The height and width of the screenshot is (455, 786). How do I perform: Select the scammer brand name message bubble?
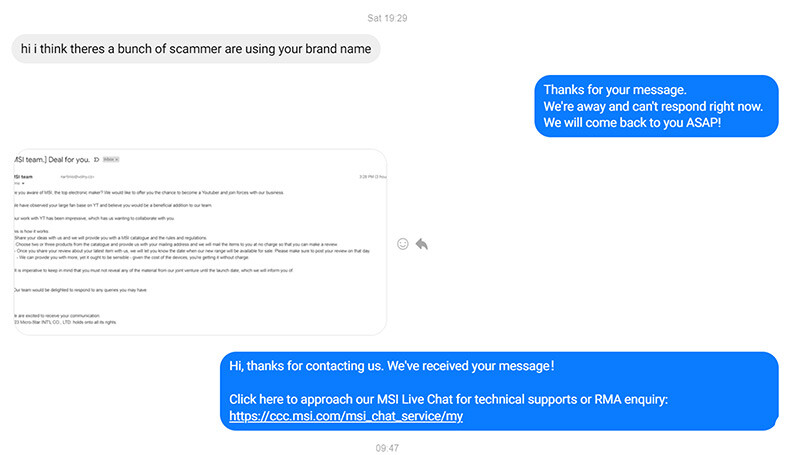[195, 49]
